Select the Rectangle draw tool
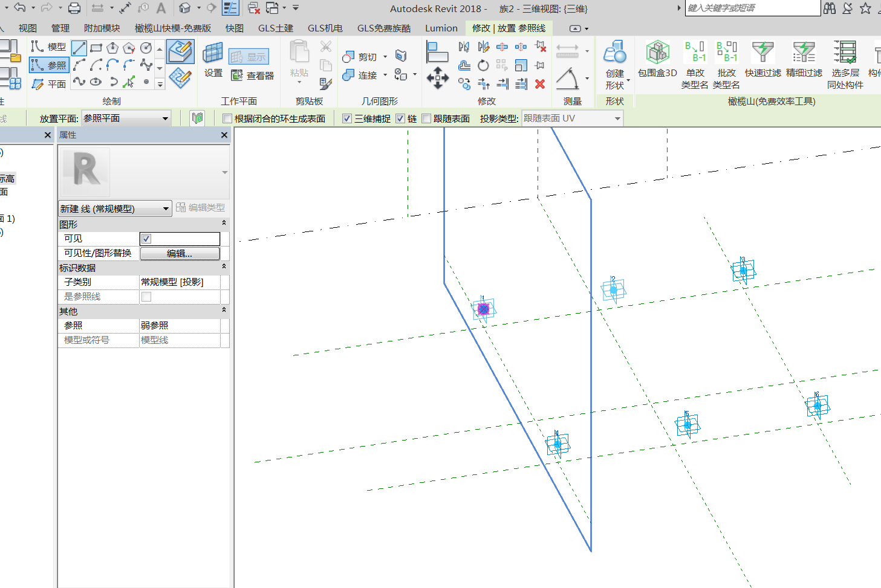Viewport: 881px width, 588px height. pyautogui.click(x=96, y=48)
